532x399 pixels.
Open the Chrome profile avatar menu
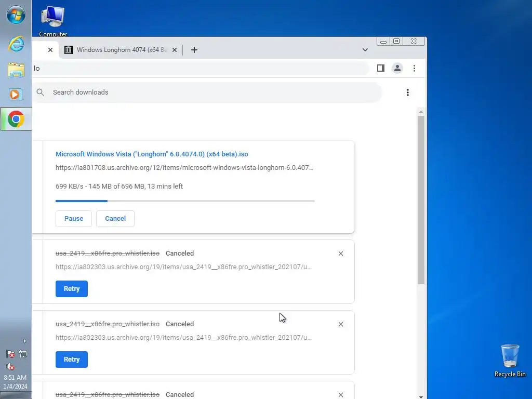tap(397, 68)
